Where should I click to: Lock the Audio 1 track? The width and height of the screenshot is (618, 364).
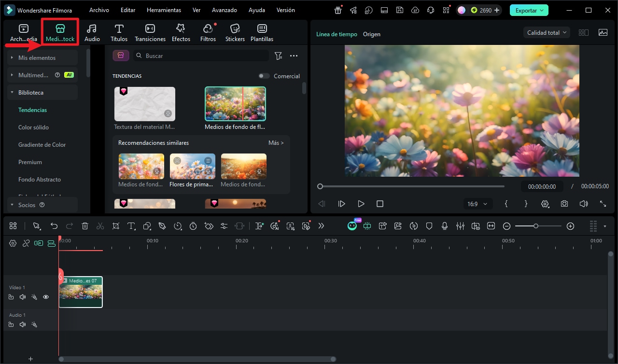click(x=11, y=325)
